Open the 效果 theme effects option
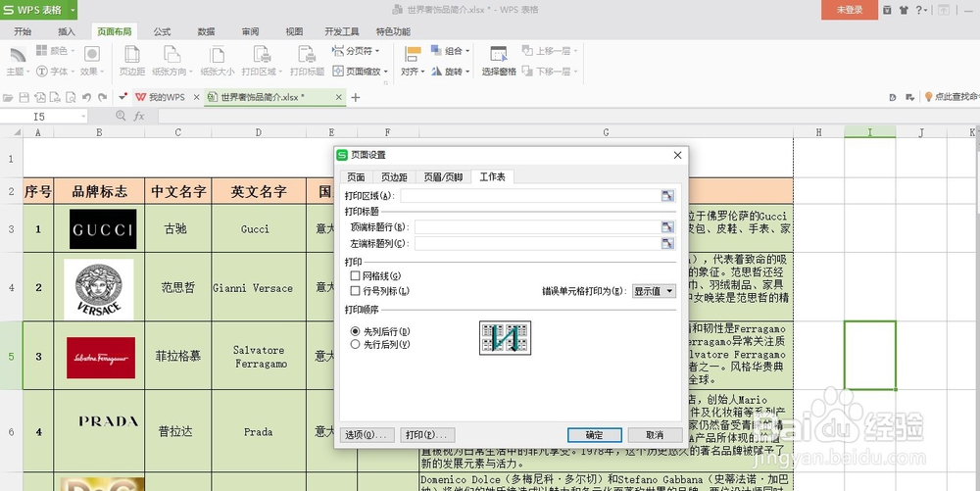This screenshot has height=491, width=980. [92, 54]
